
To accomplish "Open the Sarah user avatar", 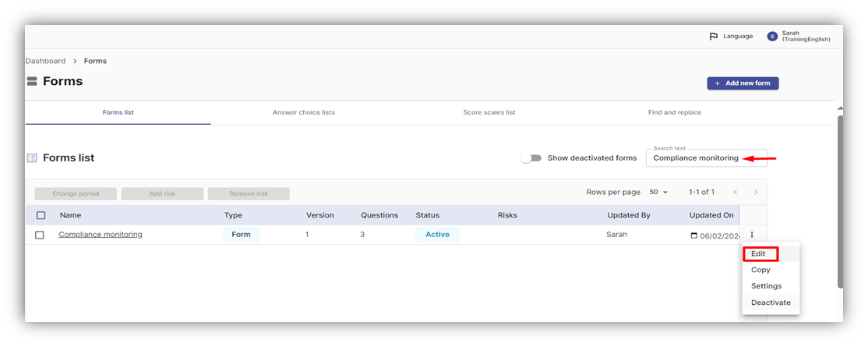I will click(x=772, y=36).
